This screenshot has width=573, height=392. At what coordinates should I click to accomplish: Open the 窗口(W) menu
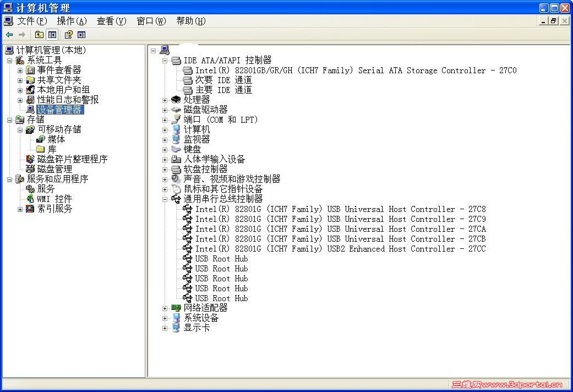(151, 21)
